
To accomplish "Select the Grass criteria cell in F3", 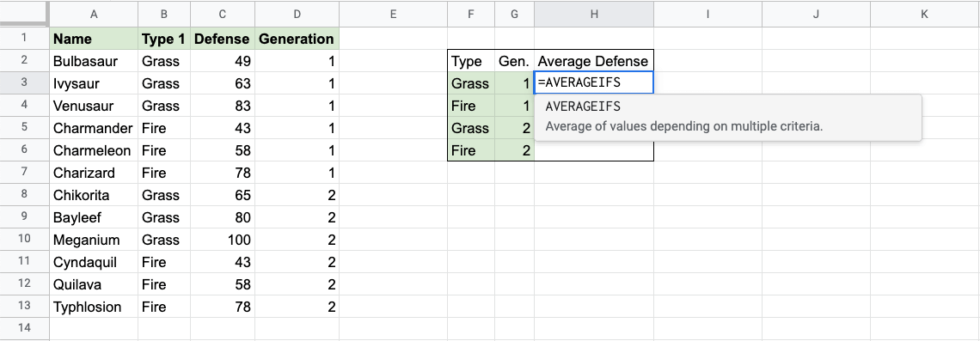I will tap(471, 83).
